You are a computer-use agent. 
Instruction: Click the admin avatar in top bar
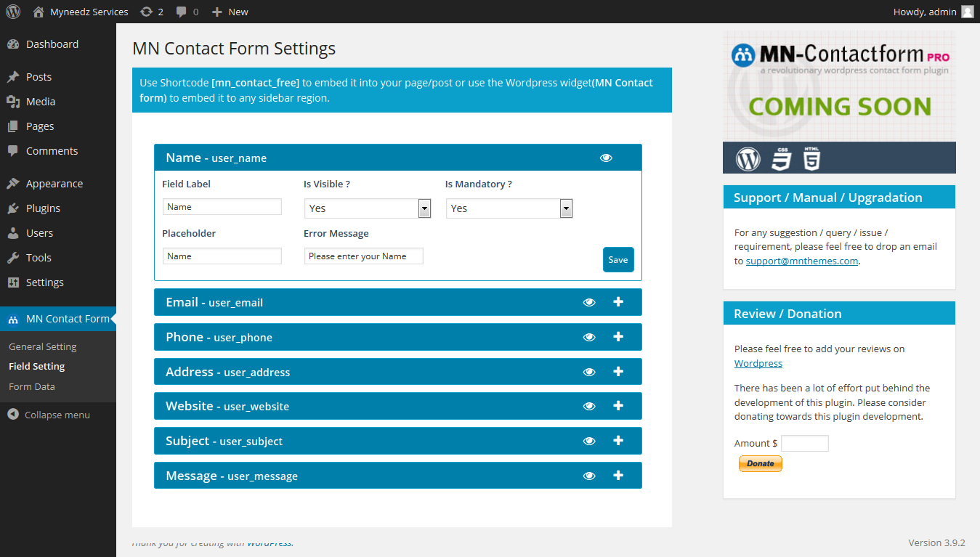[967, 12]
